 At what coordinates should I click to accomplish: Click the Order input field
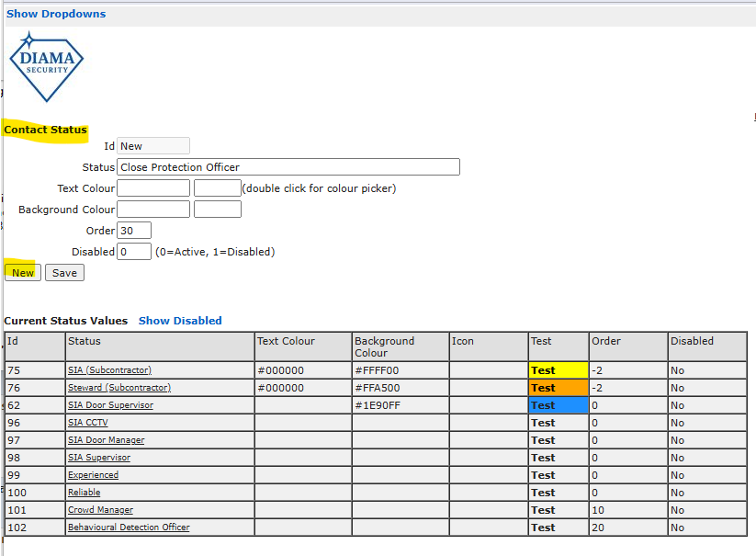pyautogui.click(x=134, y=231)
